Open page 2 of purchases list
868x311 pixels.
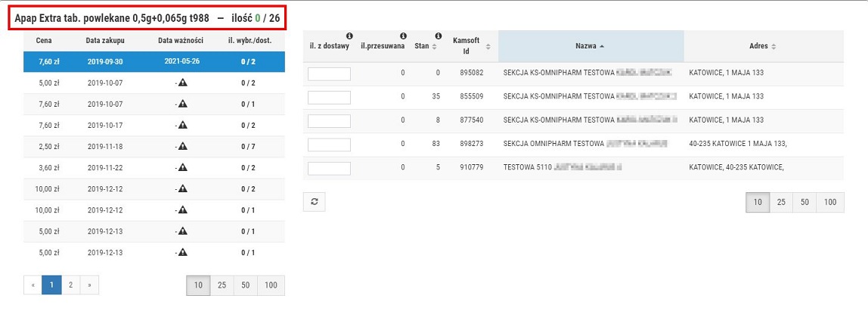tap(70, 285)
